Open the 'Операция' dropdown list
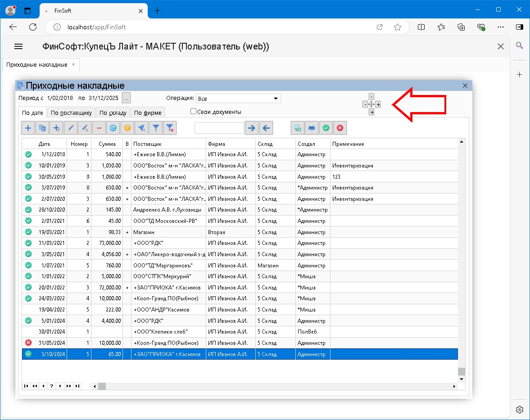This screenshot has width=530, height=420. click(276, 99)
